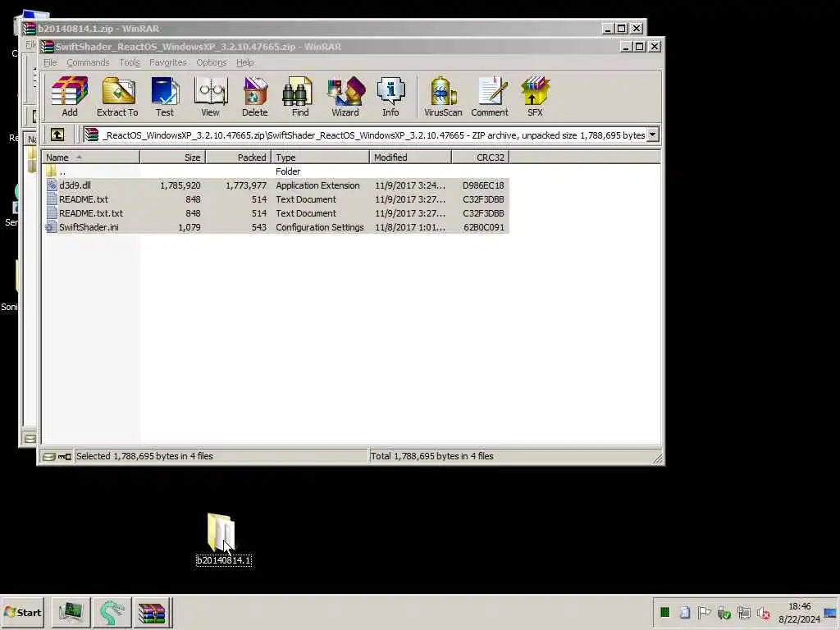The width and height of the screenshot is (840, 630).
Task: Open the Options menu
Action: coord(211,62)
